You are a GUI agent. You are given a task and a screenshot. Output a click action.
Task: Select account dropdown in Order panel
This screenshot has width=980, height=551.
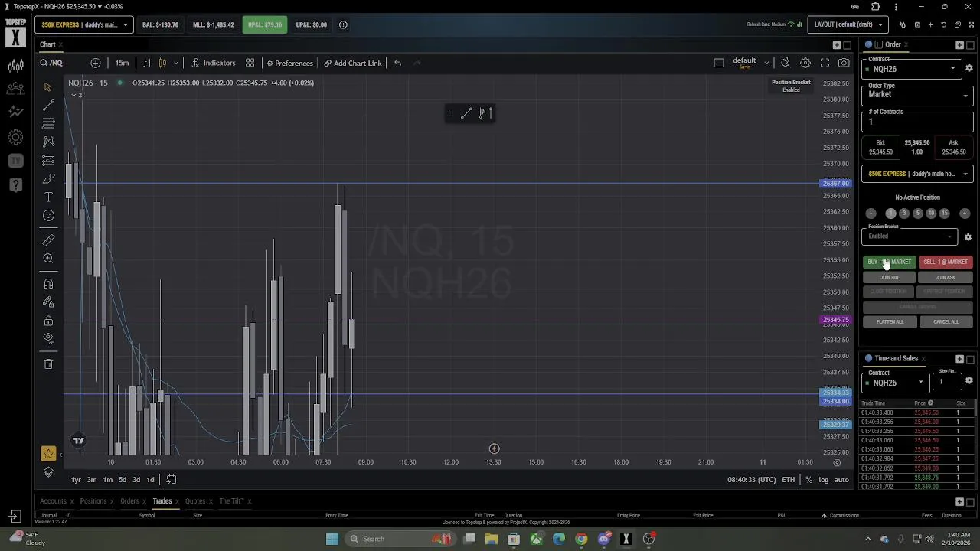(x=917, y=174)
